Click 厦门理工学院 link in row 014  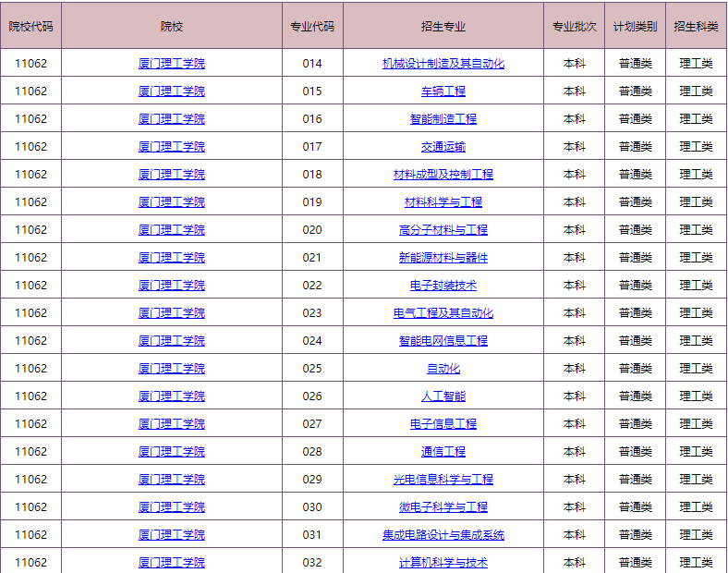click(x=171, y=64)
